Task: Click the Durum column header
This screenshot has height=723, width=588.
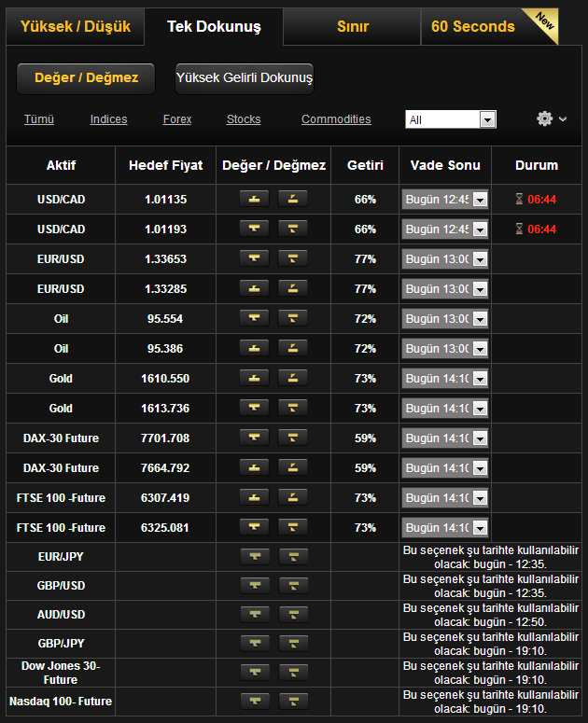Action: [537, 165]
